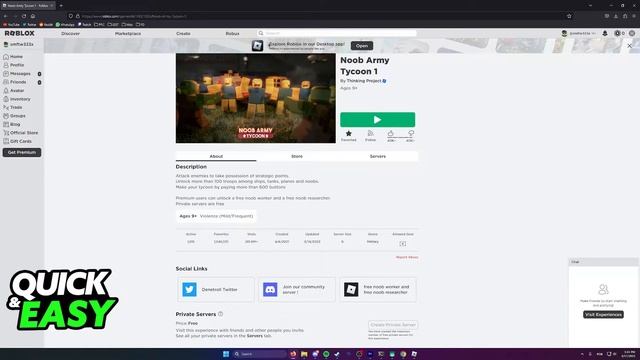Click the Private Servers info icon
This screenshot has width=640, height=360.
(x=220, y=314)
